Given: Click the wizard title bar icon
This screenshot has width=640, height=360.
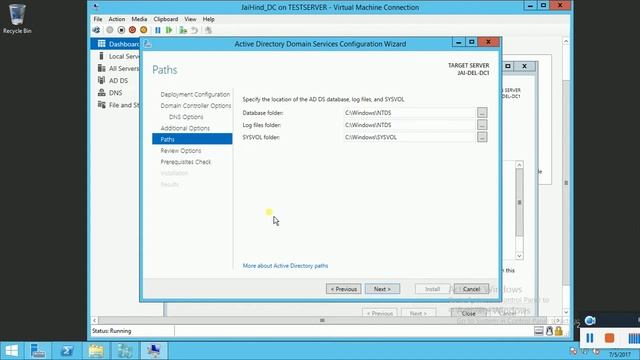Looking at the screenshot, I should [148, 44].
